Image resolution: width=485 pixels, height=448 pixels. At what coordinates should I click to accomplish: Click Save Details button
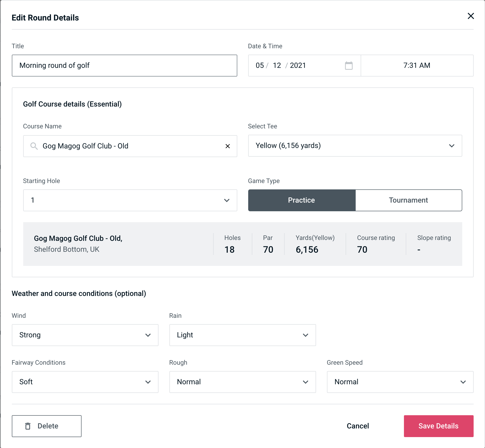tap(439, 426)
